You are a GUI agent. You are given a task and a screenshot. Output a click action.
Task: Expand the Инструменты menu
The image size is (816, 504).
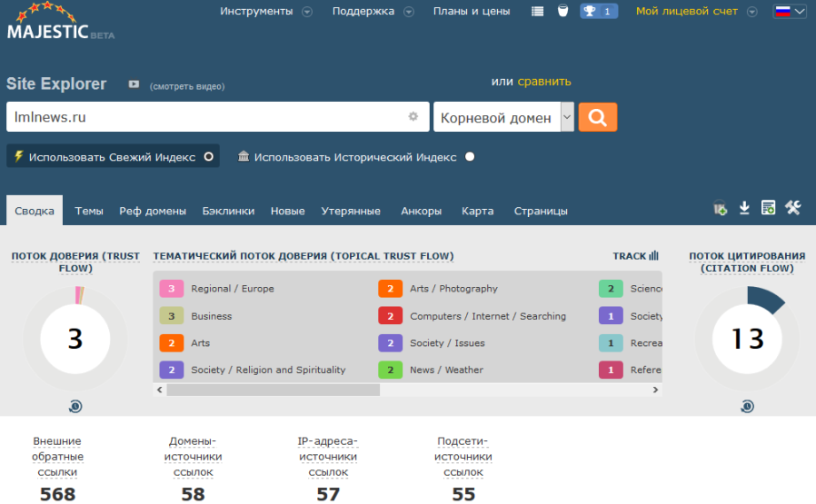click(265, 11)
